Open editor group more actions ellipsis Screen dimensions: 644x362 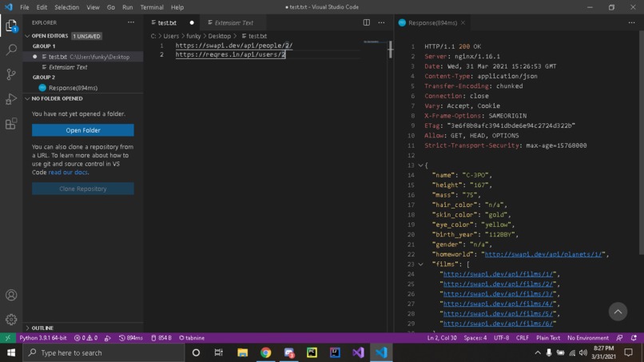point(381,22)
